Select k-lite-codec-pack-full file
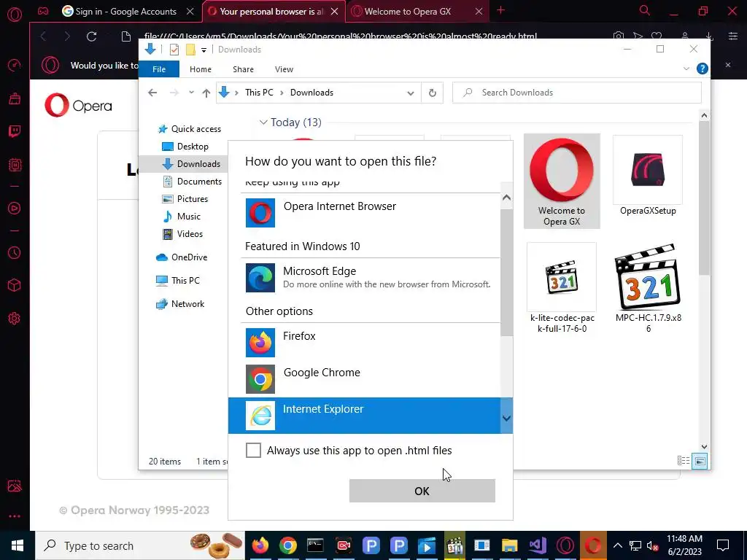 tap(562, 288)
